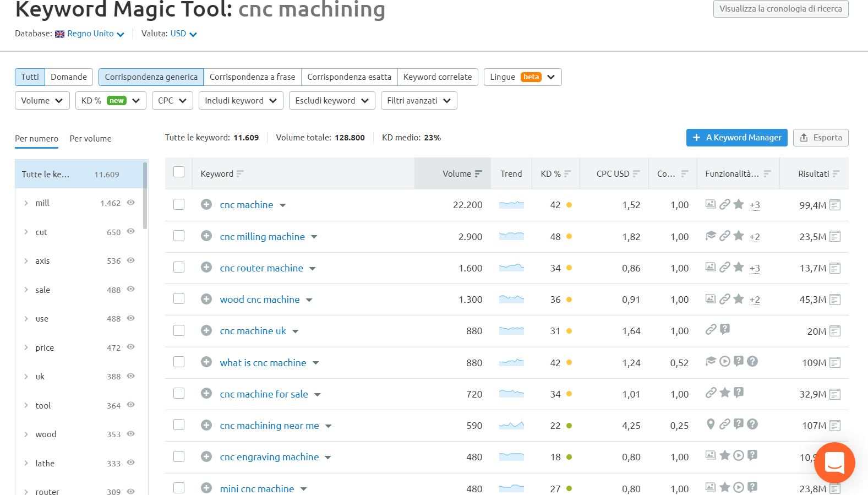Open the Valuta USD currency dropdown

click(x=183, y=34)
